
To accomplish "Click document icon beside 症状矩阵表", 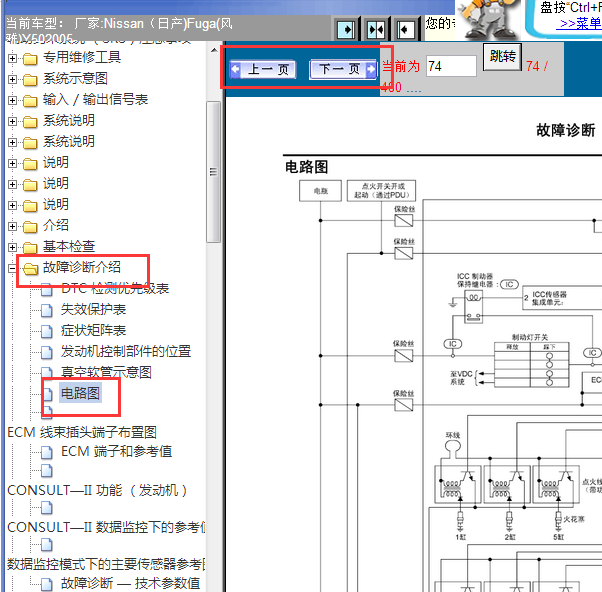I will point(46,331).
